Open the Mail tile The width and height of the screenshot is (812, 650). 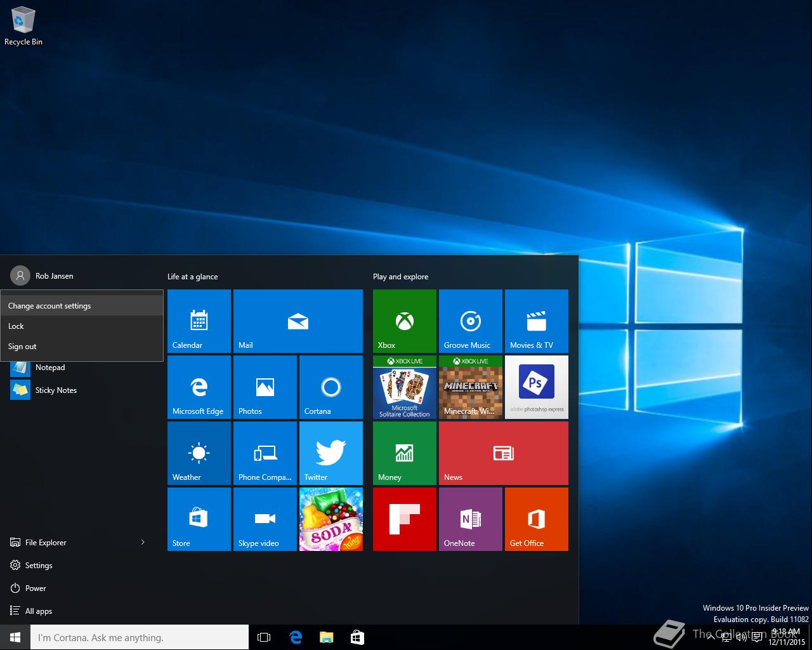click(x=298, y=321)
